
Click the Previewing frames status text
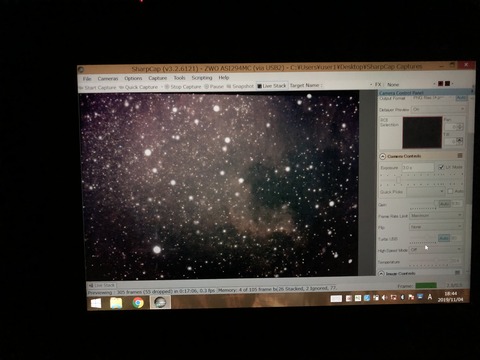[x=152, y=292]
